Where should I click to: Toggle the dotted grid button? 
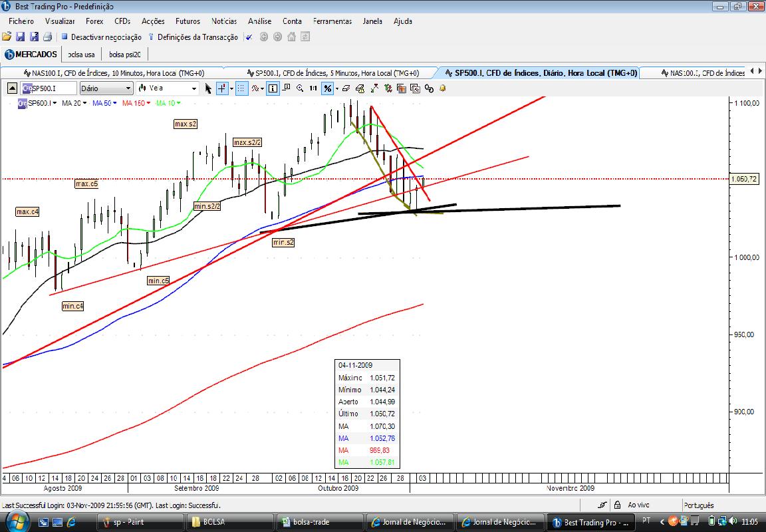242,88
